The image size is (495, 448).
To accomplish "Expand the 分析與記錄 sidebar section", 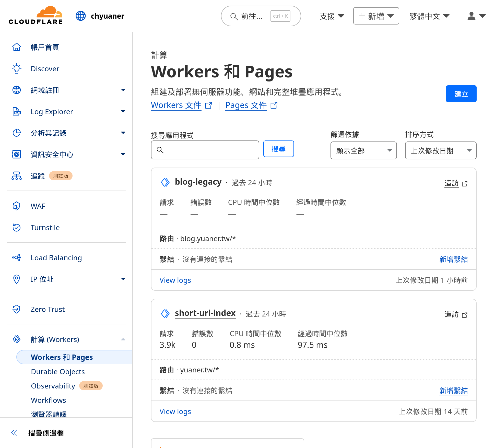I will pos(123,133).
